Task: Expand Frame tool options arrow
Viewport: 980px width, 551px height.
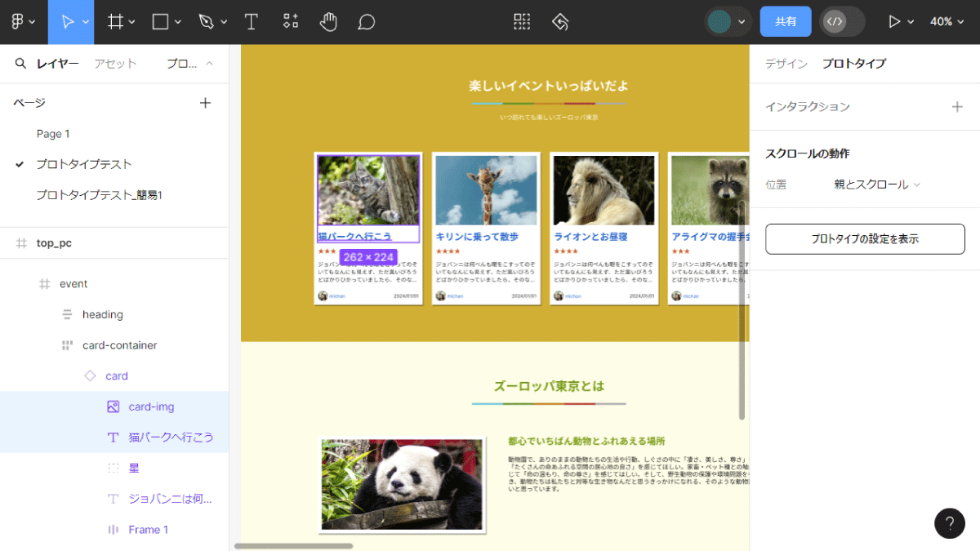Action: click(x=132, y=23)
